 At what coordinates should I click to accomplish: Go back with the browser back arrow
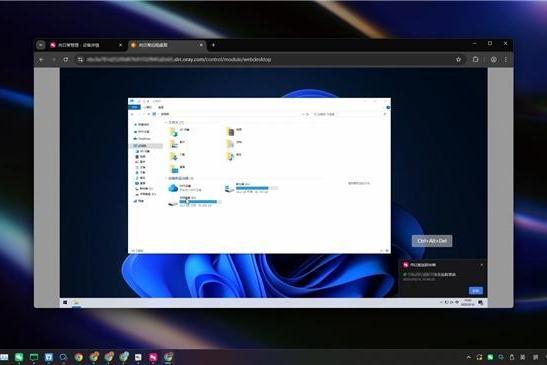click(42, 60)
